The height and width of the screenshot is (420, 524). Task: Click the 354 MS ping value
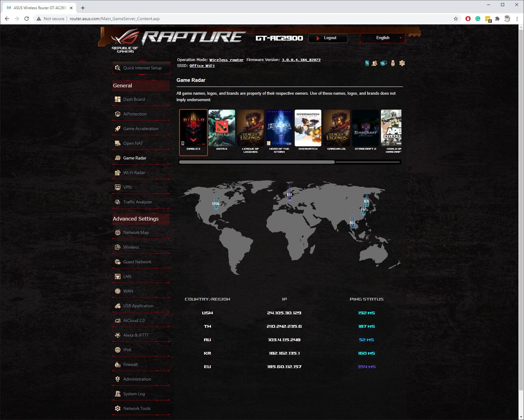(x=366, y=367)
